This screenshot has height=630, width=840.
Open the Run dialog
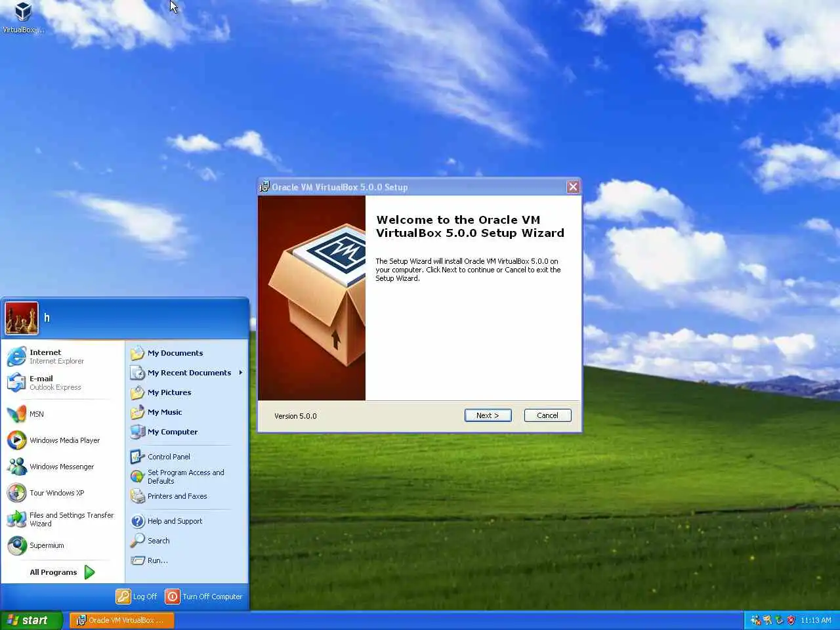(x=186, y=560)
